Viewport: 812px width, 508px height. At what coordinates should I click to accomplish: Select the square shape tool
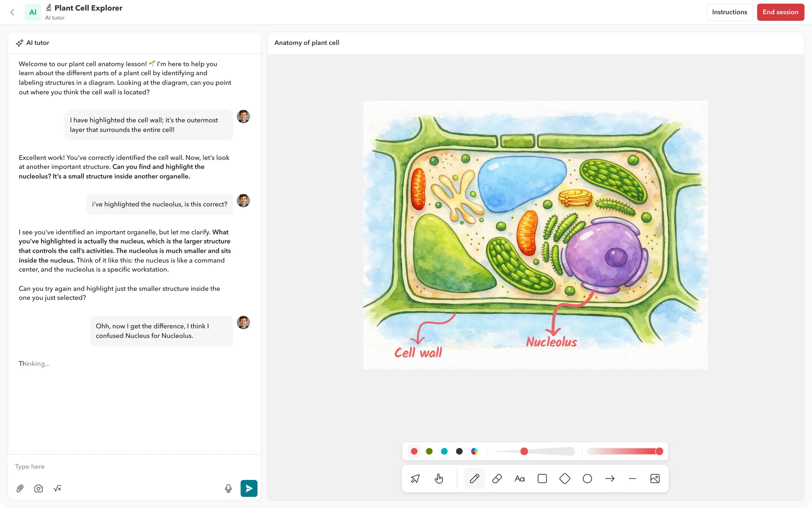542,479
